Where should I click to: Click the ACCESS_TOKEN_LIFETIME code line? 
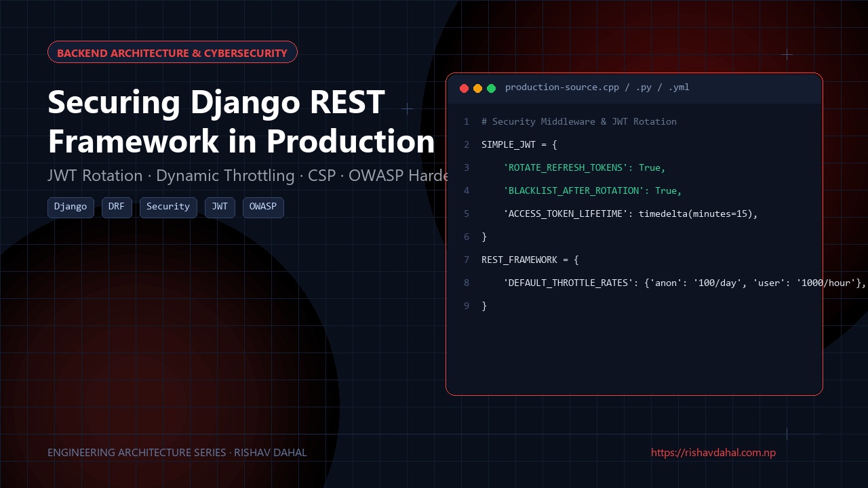[x=631, y=214]
